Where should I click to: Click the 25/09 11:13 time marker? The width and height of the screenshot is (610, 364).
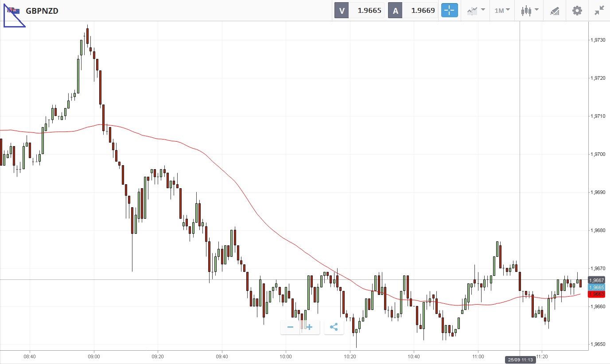pos(520,360)
